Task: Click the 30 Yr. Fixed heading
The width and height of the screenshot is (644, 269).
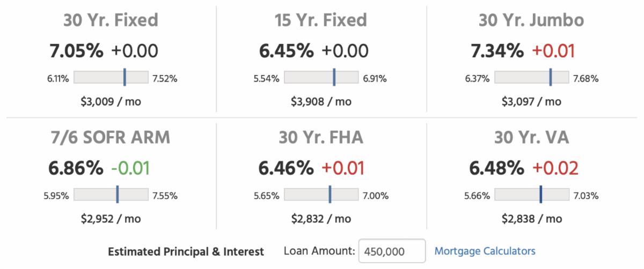Action: point(111,20)
